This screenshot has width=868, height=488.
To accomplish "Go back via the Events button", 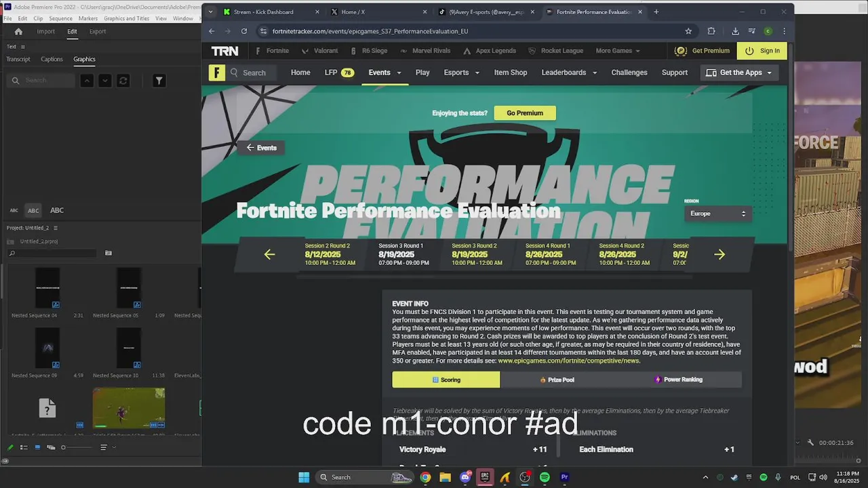I will coord(261,148).
